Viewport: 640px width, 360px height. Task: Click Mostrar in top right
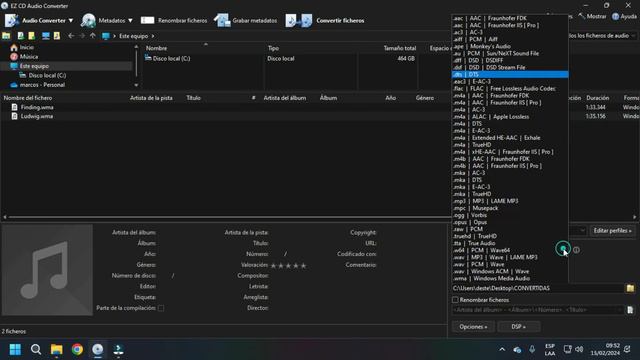click(x=592, y=16)
